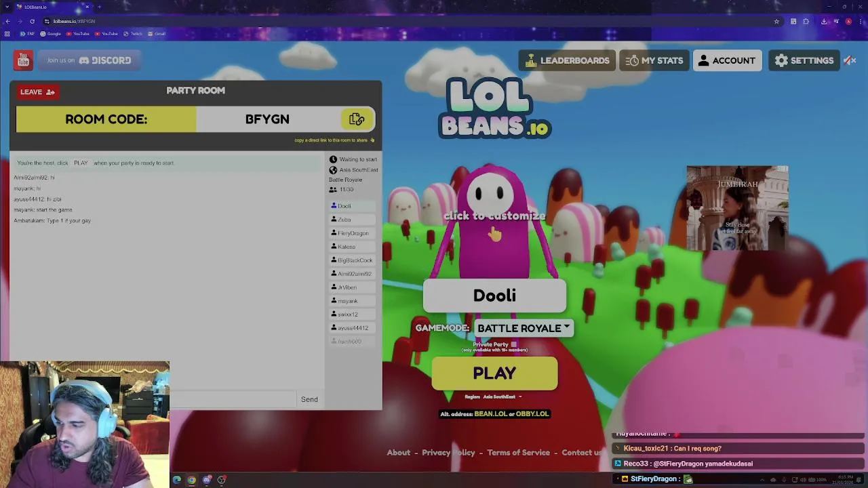
Task: Copy direct link to this room
Action: tap(334, 140)
